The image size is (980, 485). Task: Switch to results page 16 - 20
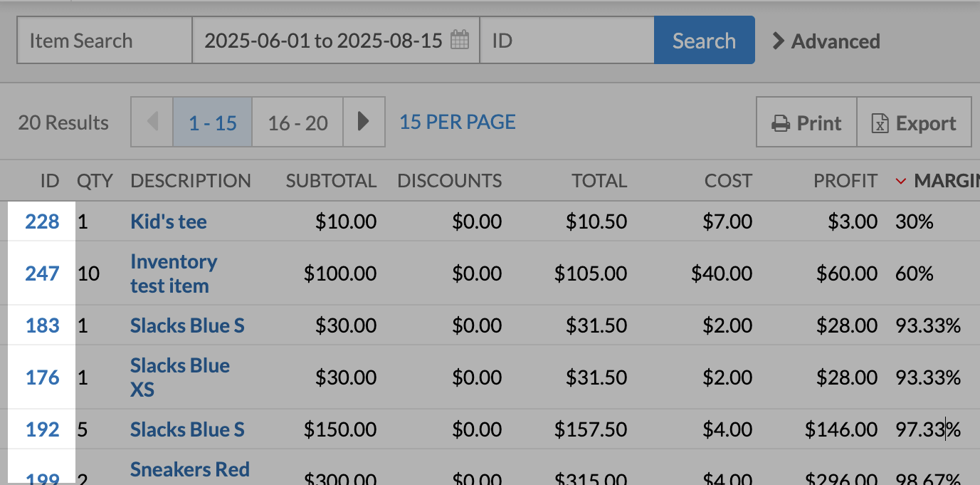(x=297, y=122)
